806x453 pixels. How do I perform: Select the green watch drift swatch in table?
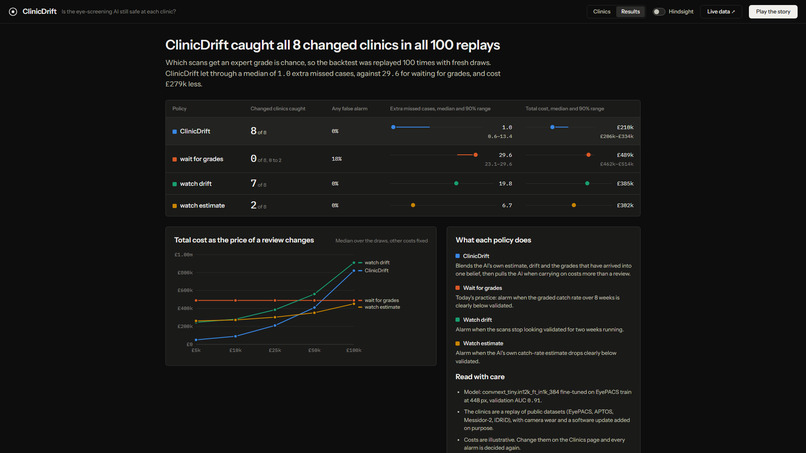pos(175,184)
